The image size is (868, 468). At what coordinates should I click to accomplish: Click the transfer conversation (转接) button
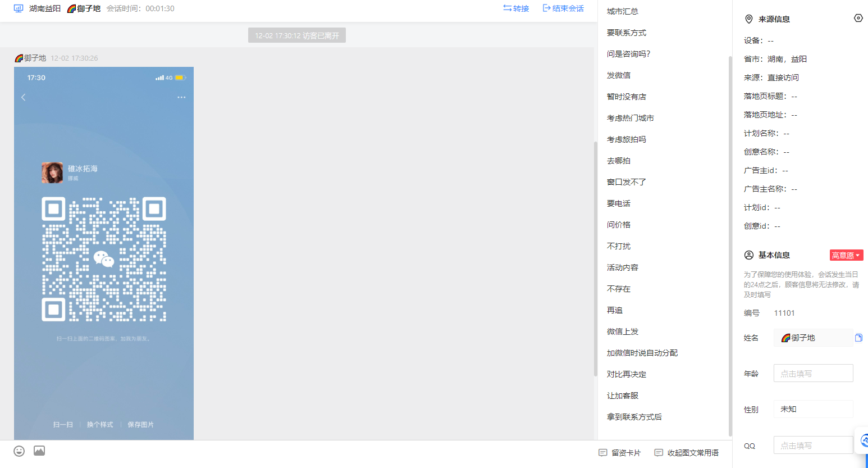(516, 8)
